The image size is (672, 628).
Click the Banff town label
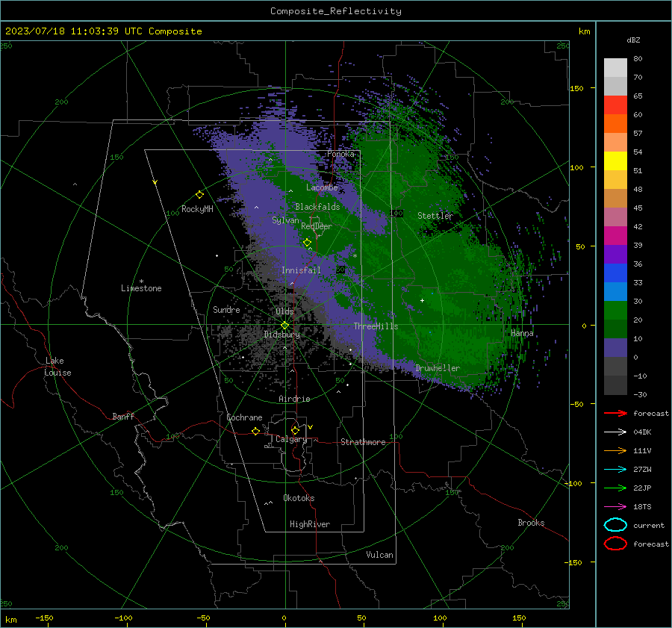point(123,417)
